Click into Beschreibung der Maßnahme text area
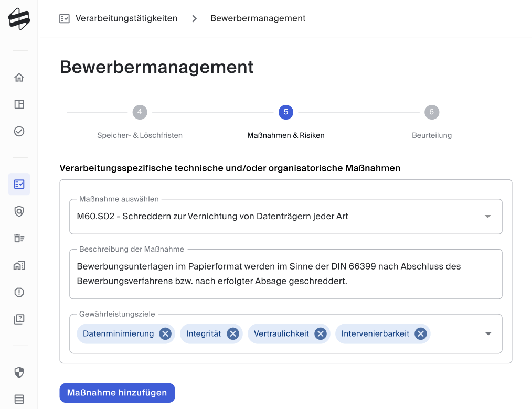 (x=286, y=274)
